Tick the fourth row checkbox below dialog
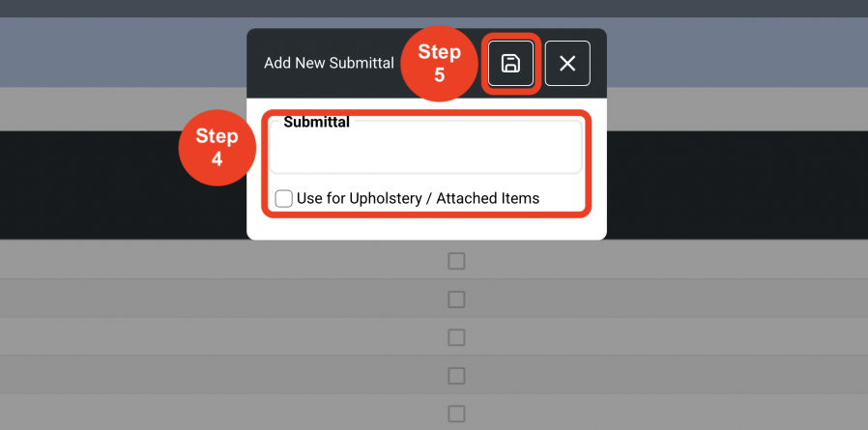Viewport: 868px width, 430px height. coord(456,376)
